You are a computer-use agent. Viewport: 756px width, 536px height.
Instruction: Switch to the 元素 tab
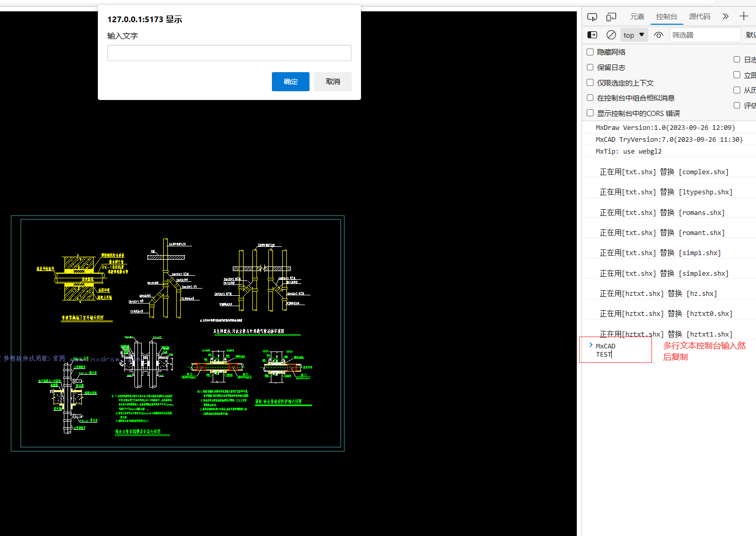click(637, 16)
